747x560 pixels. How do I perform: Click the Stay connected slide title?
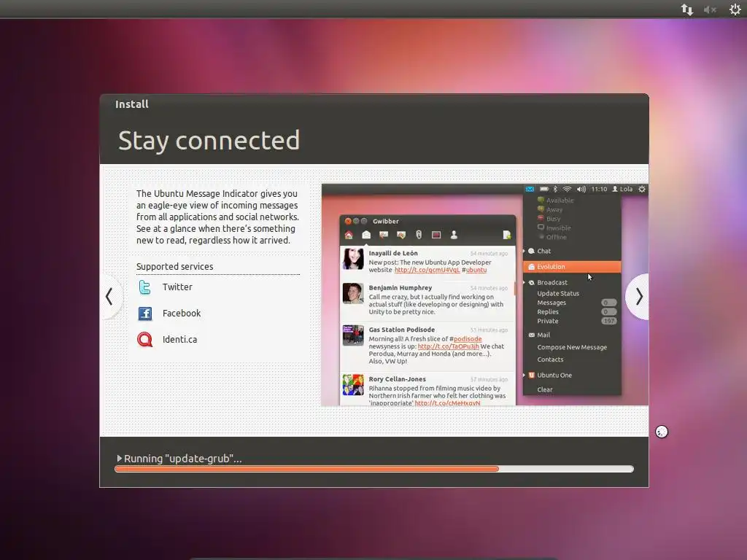coord(209,141)
